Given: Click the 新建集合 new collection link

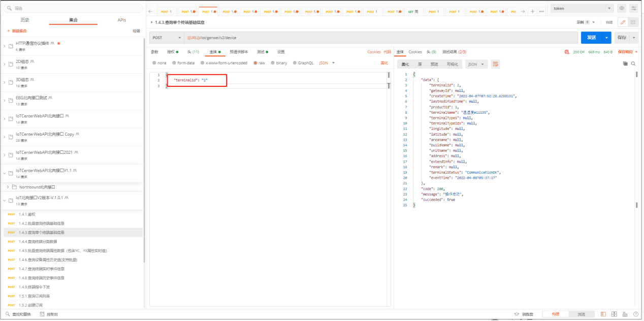Looking at the screenshot, I should point(17,31).
